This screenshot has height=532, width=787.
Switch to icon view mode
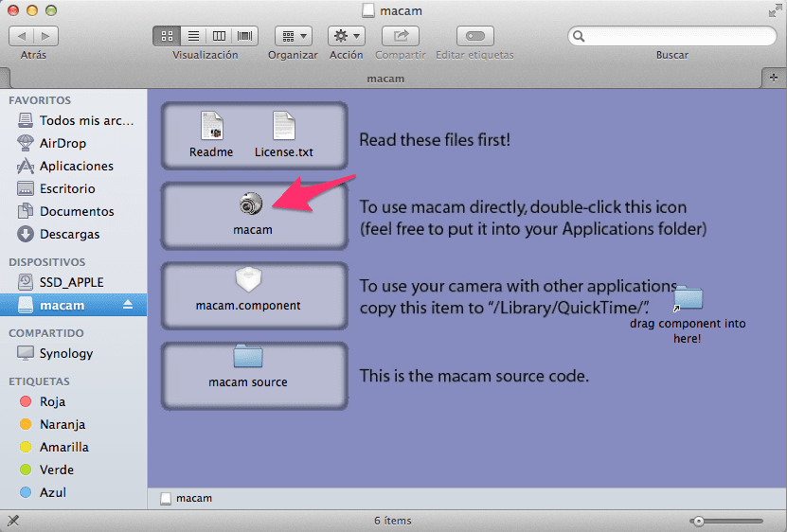pyautogui.click(x=167, y=36)
